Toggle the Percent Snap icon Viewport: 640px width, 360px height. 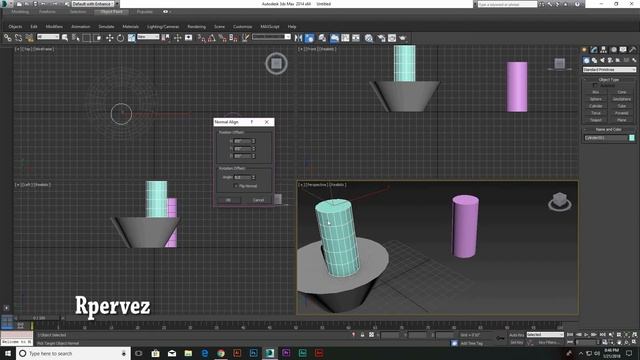(222, 38)
